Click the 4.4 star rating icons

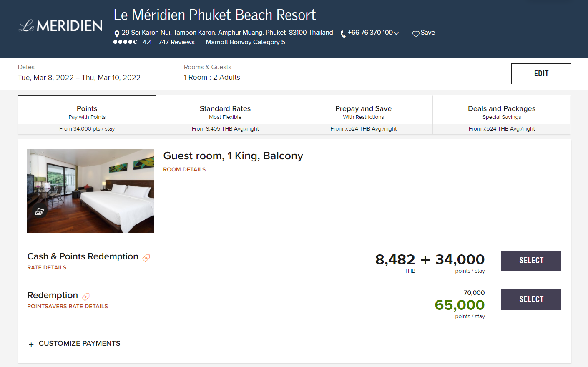(125, 42)
